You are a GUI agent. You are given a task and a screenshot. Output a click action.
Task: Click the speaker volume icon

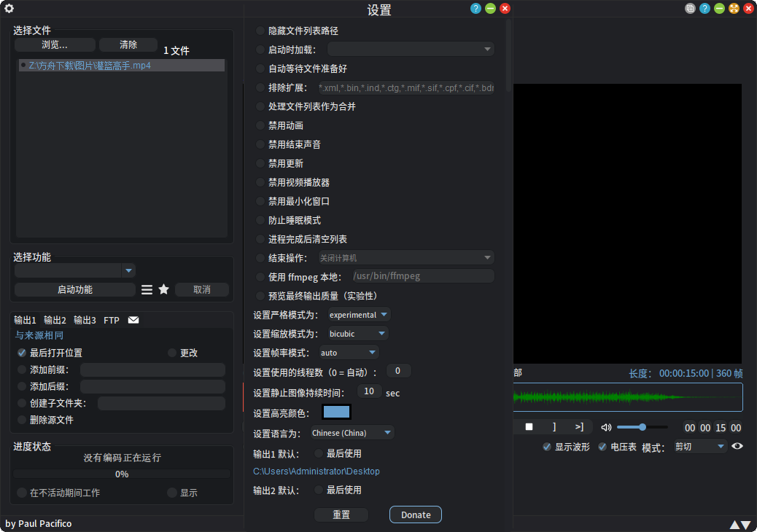tap(606, 426)
